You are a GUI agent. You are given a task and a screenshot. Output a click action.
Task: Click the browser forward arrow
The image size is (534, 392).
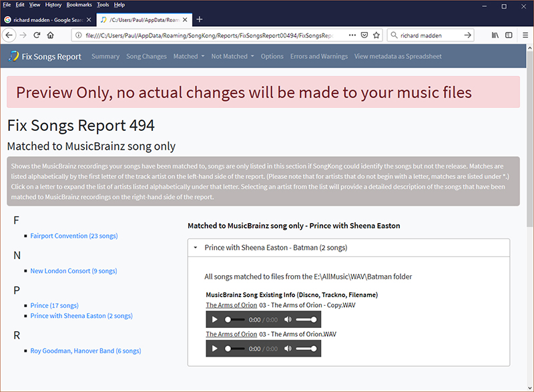[23, 35]
